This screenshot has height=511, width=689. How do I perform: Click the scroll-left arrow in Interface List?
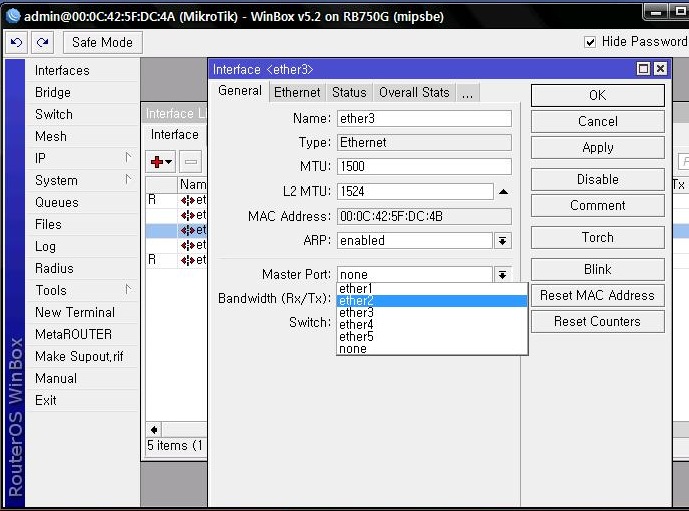click(x=154, y=429)
